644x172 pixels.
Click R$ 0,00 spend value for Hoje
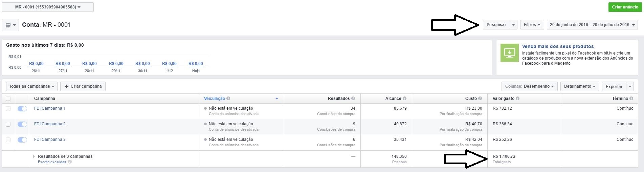point(196,64)
